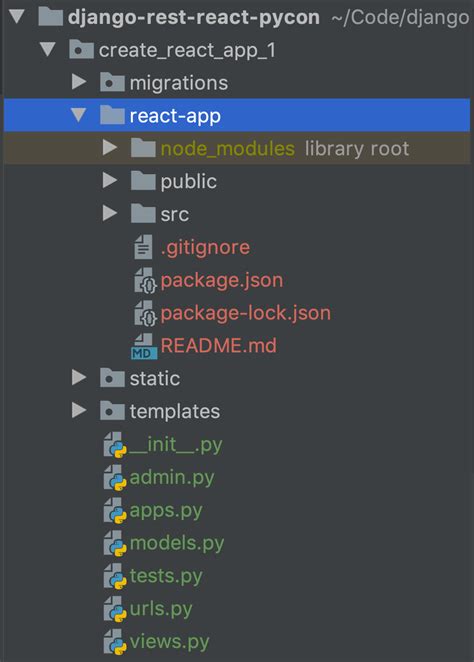Click the apps.py Python file icon
Viewport: 474px width, 662px height.
point(115,511)
